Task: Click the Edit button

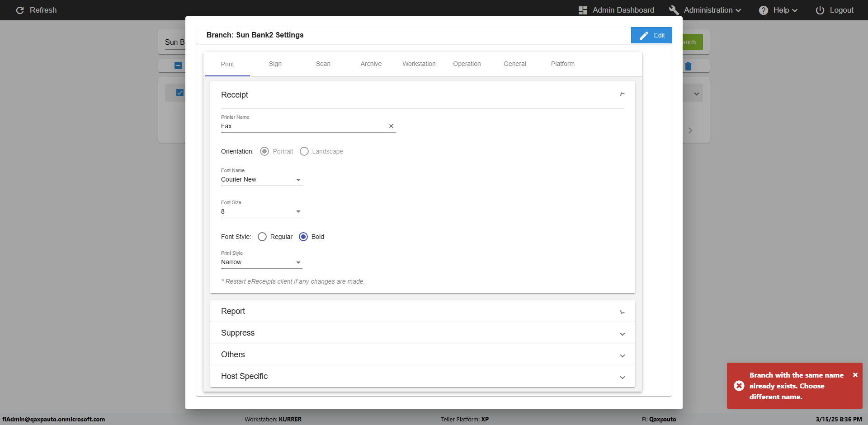Action: tap(651, 35)
